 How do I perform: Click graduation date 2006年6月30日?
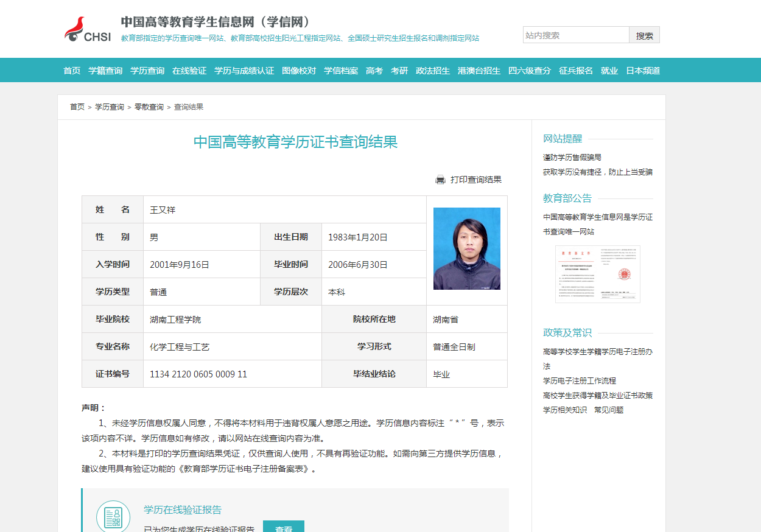click(x=358, y=265)
